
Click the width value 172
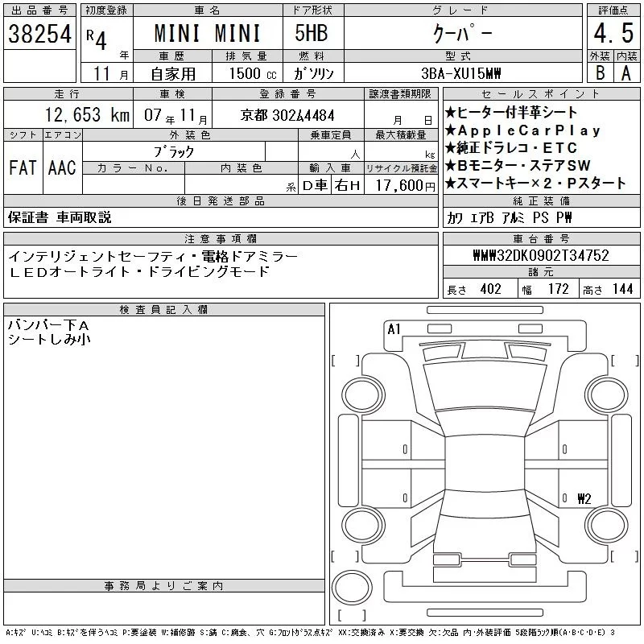[558, 289]
